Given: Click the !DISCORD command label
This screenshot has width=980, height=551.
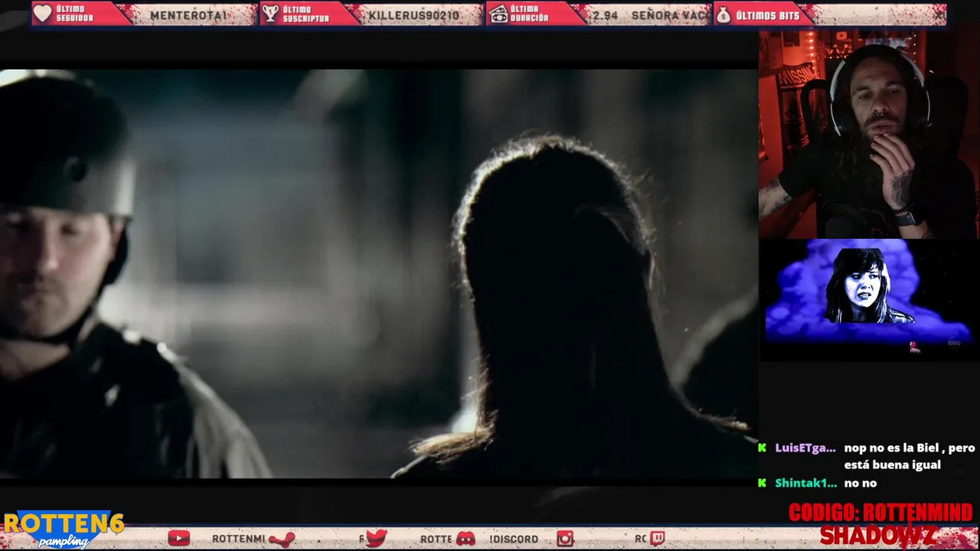Looking at the screenshot, I should [x=514, y=539].
